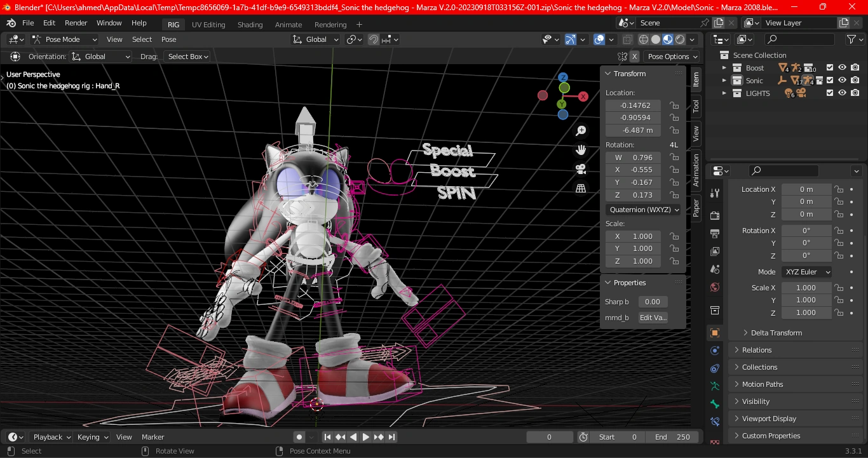868x458 pixels.
Task: Open the Physics Properties tab
Action: [714, 350]
